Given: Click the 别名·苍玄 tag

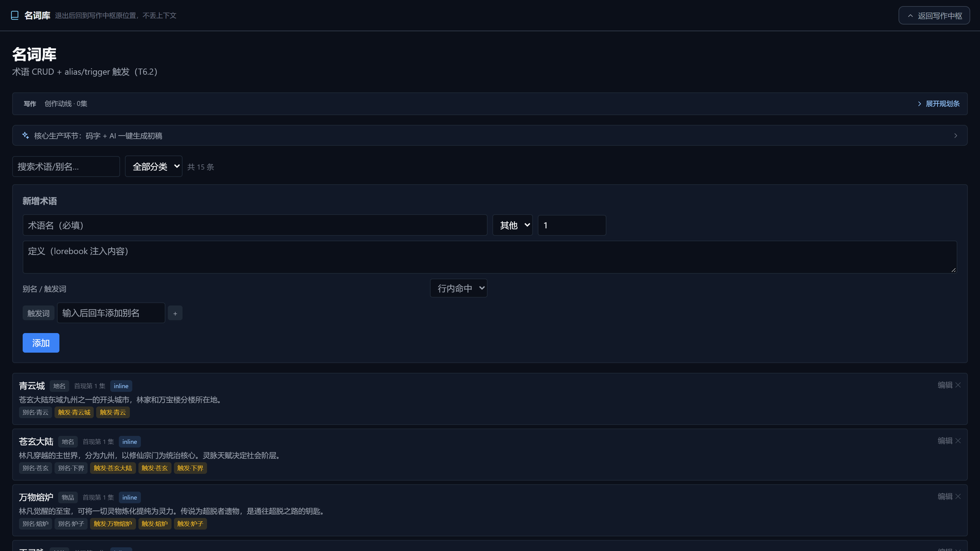Looking at the screenshot, I should point(36,468).
